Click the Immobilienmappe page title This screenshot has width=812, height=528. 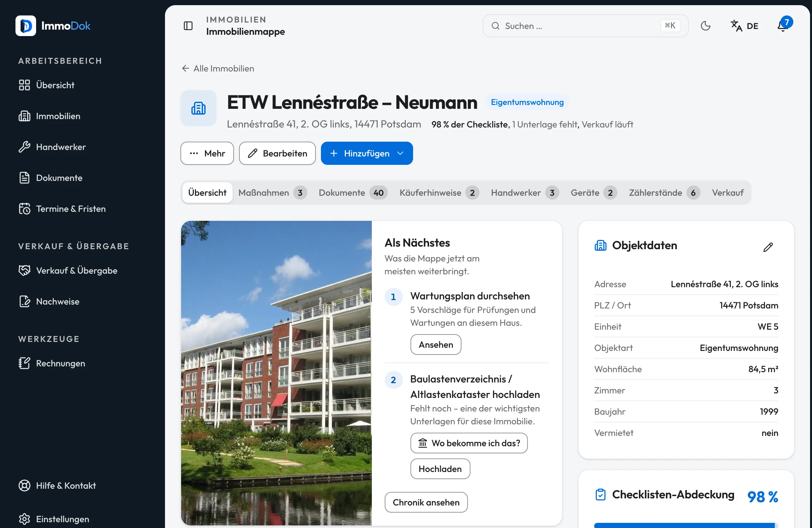pyautogui.click(x=245, y=32)
